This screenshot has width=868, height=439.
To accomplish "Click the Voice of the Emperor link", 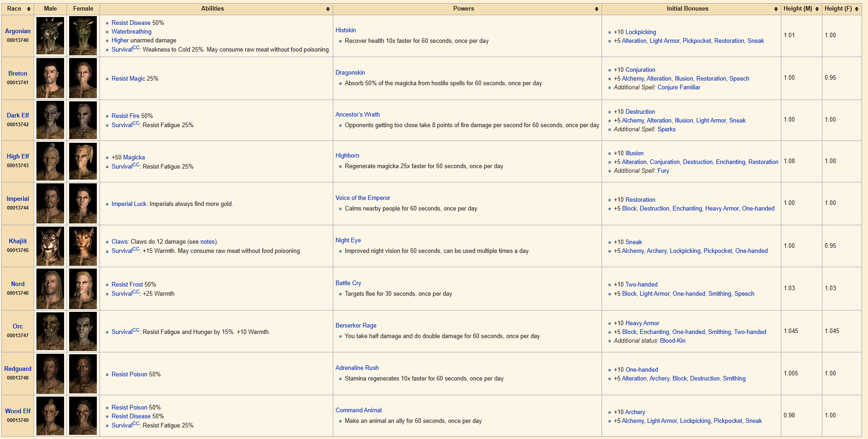I will pos(363,198).
